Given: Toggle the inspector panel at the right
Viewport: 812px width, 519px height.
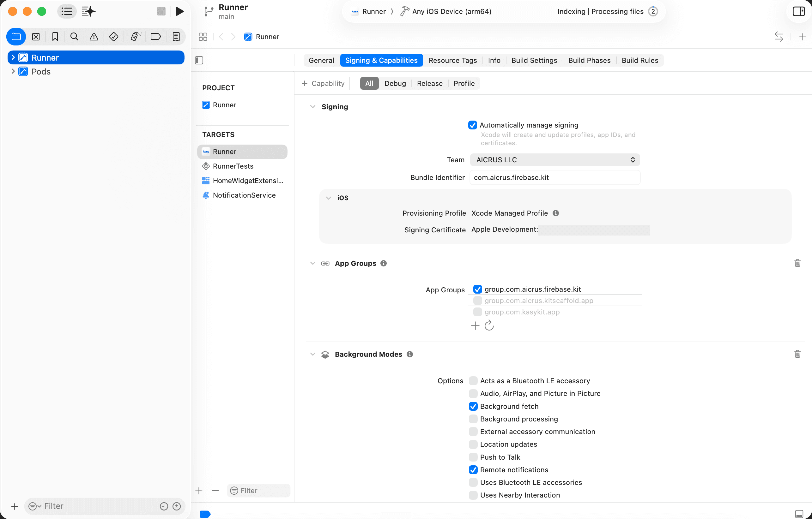Looking at the screenshot, I should click(x=798, y=11).
